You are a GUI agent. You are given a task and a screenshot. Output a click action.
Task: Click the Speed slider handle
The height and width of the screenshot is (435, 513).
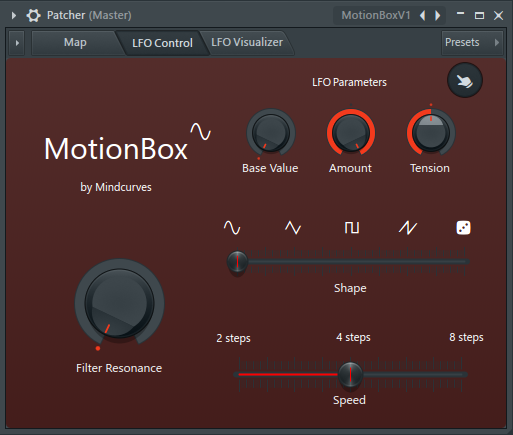click(x=350, y=374)
